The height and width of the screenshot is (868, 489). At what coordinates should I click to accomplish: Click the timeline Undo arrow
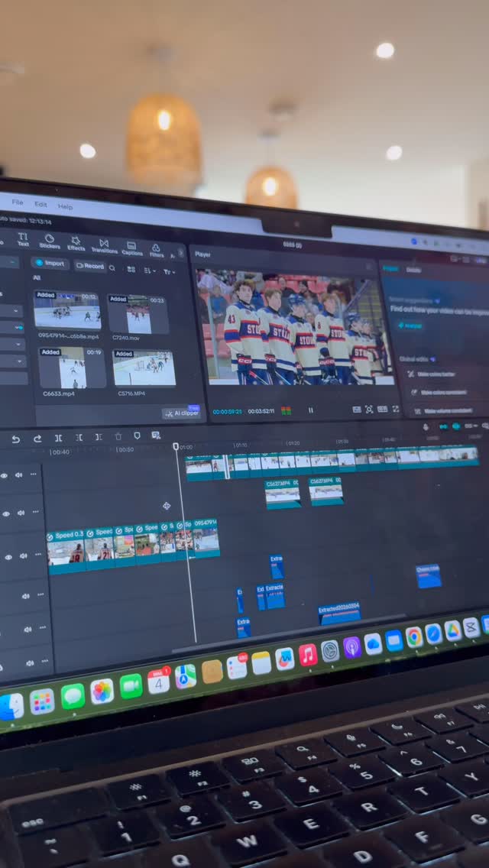[x=15, y=439]
